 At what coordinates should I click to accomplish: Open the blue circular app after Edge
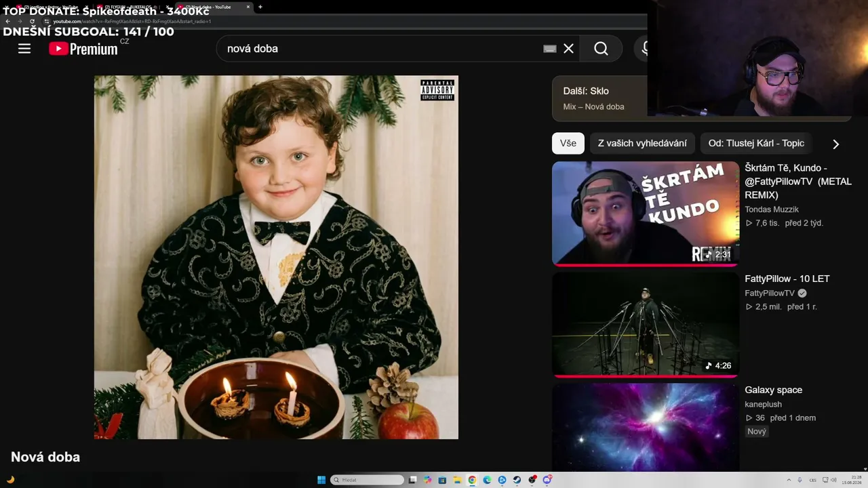502,480
